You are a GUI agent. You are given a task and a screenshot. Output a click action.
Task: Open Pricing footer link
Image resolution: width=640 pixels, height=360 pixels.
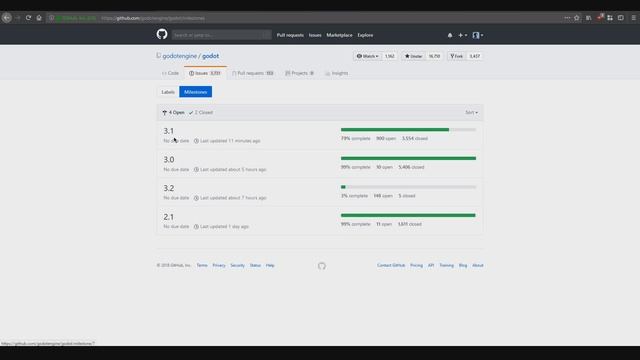pyautogui.click(x=416, y=265)
